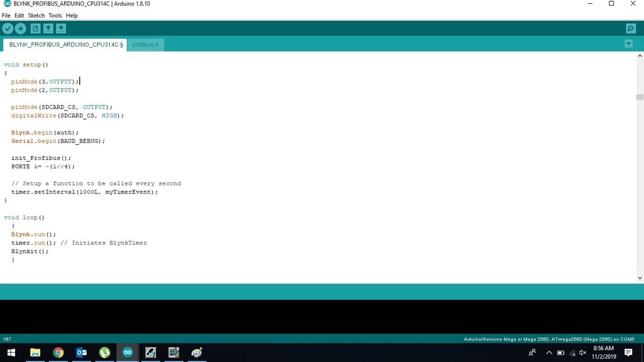This screenshot has height=362, width=644.
Task: Click the editor scrollbar down arrow
Action: 640,278
